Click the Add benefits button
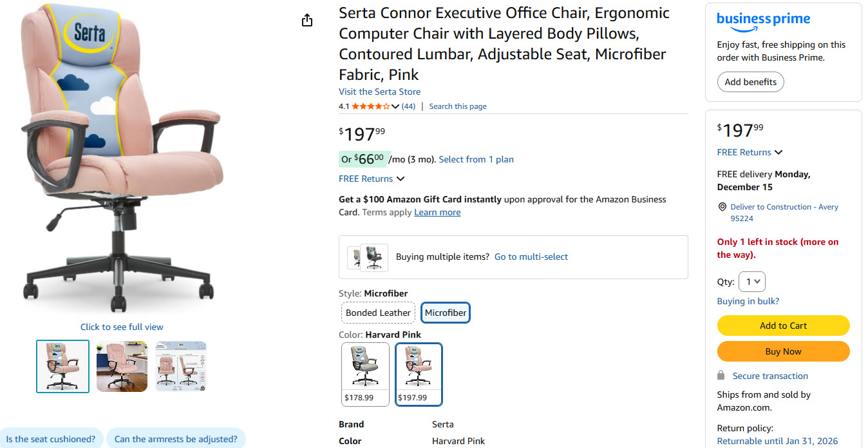868x448 pixels. tap(750, 82)
